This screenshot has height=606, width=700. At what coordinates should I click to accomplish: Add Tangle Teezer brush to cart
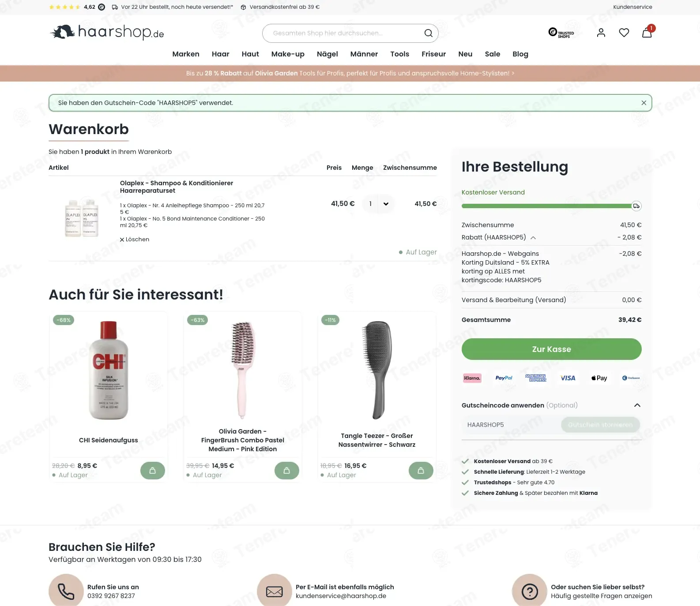click(421, 471)
